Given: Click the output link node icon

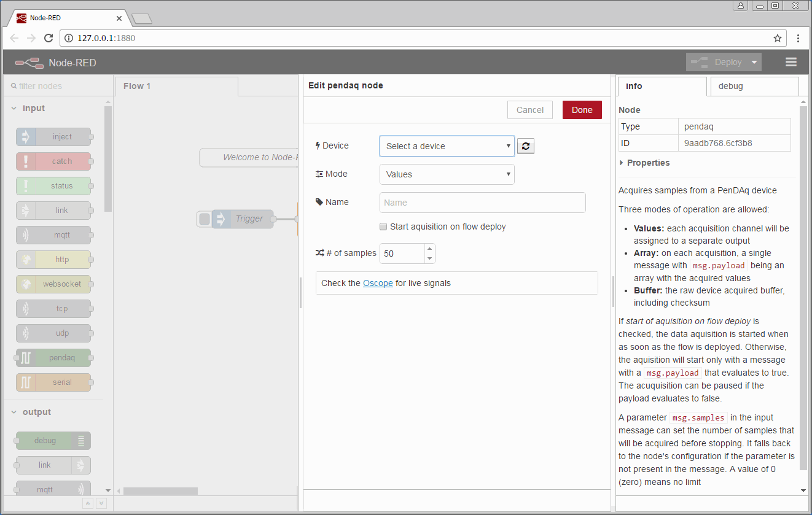Looking at the screenshot, I should pyautogui.click(x=81, y=465).
